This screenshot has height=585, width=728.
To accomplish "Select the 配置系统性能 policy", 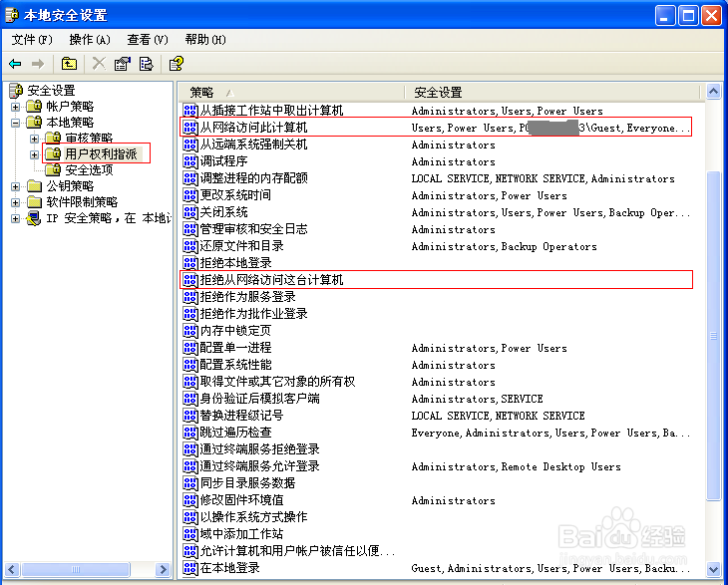I will click(235, 364).
